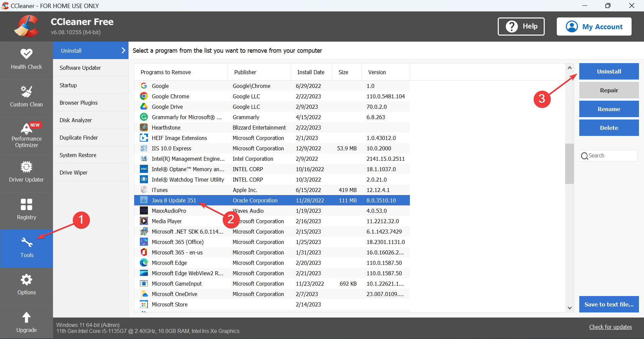Image resolution: width=644 pixels, height=339 pixels.
Task: Click the HEIF Image Extensions icon
Action: pyautogui.click(x=144, y=138)
